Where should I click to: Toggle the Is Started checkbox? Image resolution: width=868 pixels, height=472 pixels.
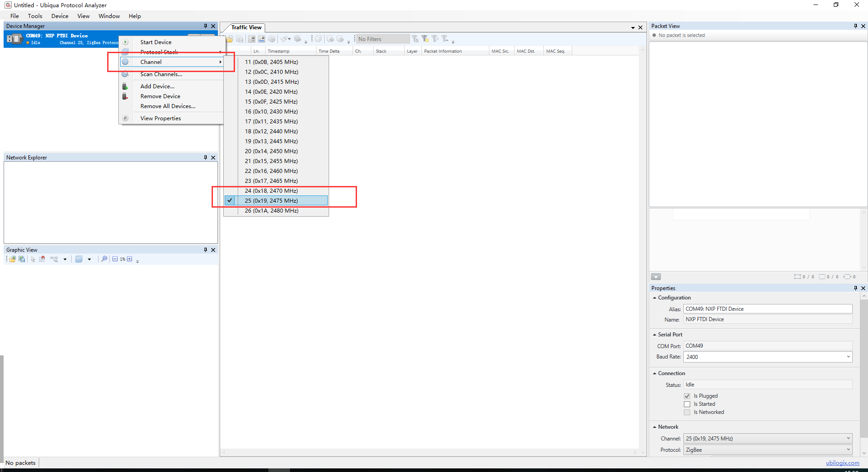pyautogui.click(x=687, y=404)
